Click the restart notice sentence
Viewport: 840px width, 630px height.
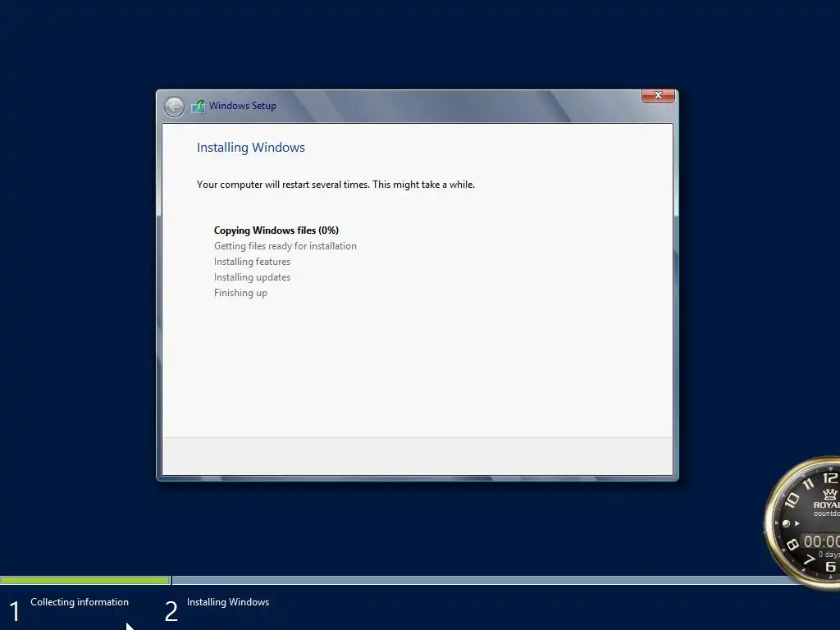point(336,185)
